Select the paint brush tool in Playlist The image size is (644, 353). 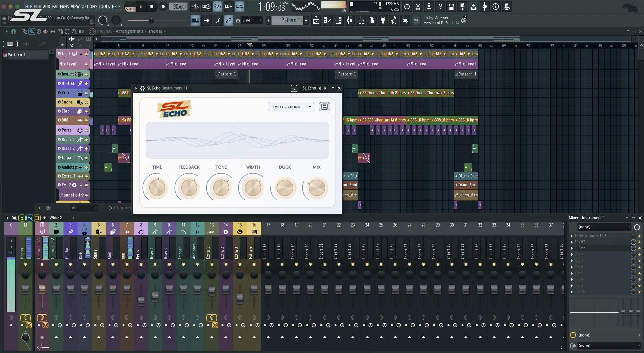pyautogui.click(x=32, y=31)
